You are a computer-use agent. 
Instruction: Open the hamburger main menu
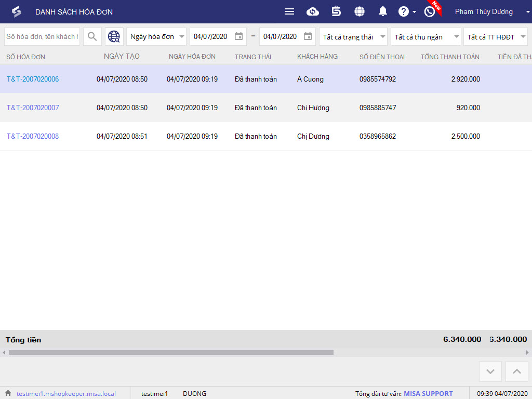pos(289,11)
